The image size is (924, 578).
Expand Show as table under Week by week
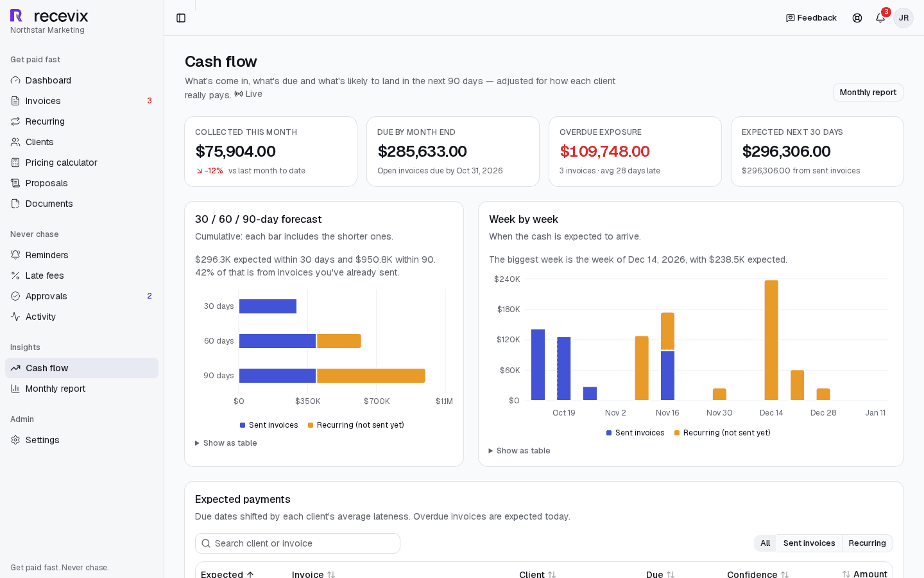pos(519,451)
